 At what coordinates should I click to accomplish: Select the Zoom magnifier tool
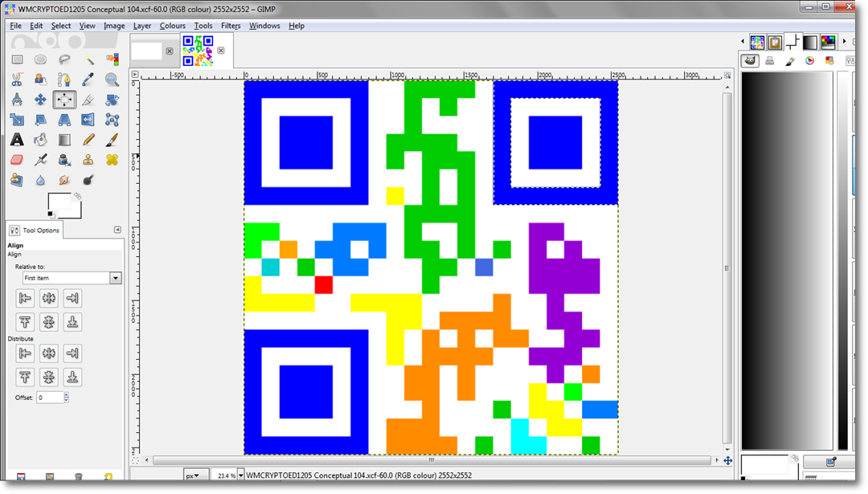112,80
